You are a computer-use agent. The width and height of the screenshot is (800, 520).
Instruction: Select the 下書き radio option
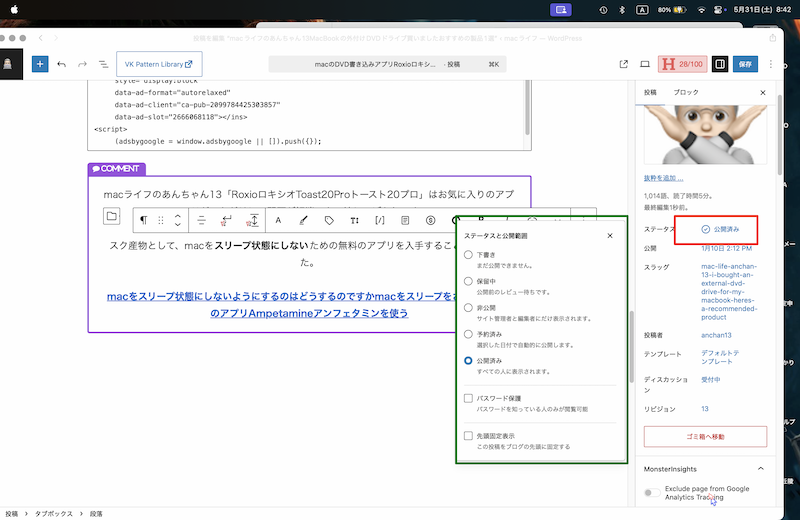point(468,254)
